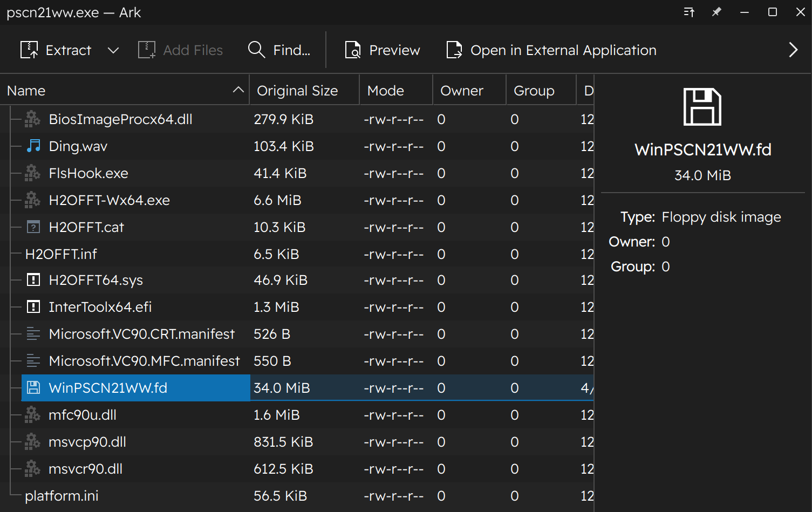This screenshot has width=812, height=512.
Task: Select the WinPSCN21WW.fd row name
Action: 108,388
